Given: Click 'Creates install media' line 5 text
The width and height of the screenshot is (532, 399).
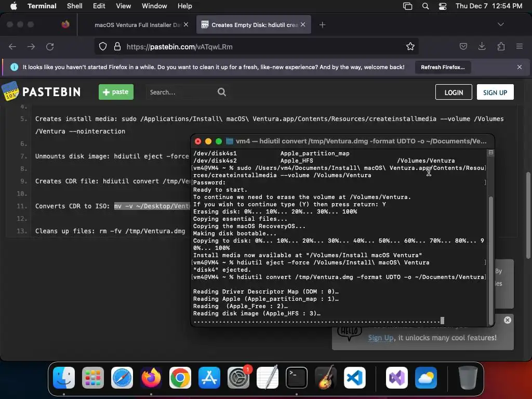Looking at the screenshot, I should (x=270, y=125).
